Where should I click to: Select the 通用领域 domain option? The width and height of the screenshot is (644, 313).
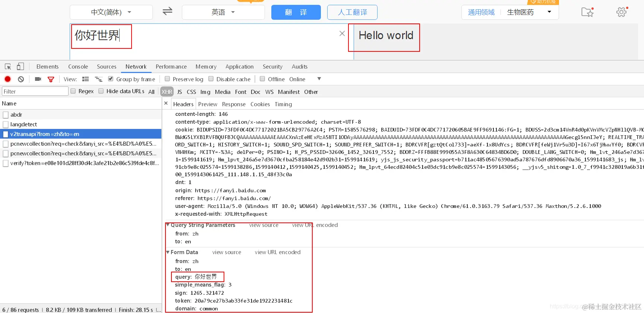(481, 12)
